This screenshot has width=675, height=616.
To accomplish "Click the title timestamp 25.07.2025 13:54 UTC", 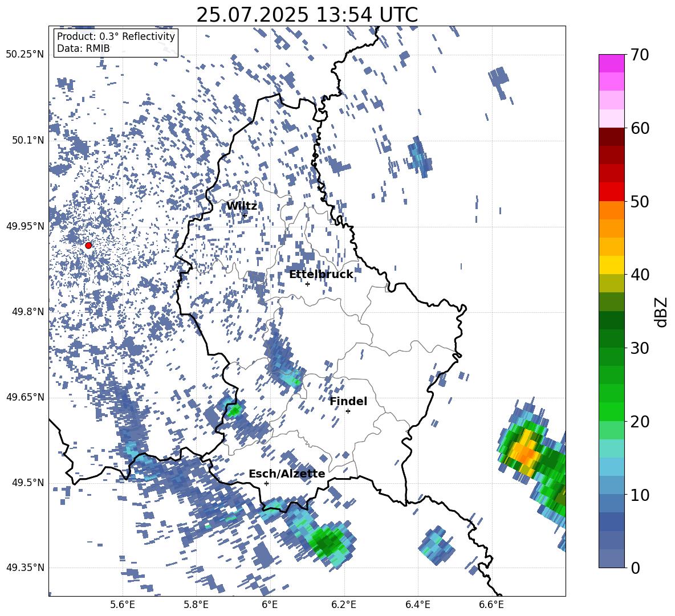I will click(307, 15).
